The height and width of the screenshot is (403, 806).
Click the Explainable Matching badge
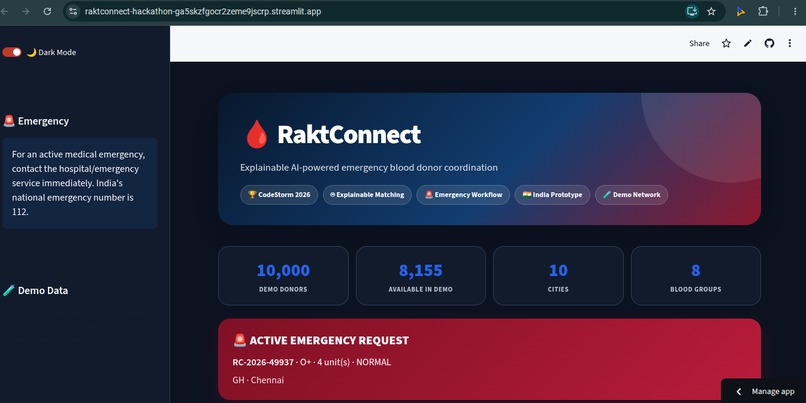point(367,195)
